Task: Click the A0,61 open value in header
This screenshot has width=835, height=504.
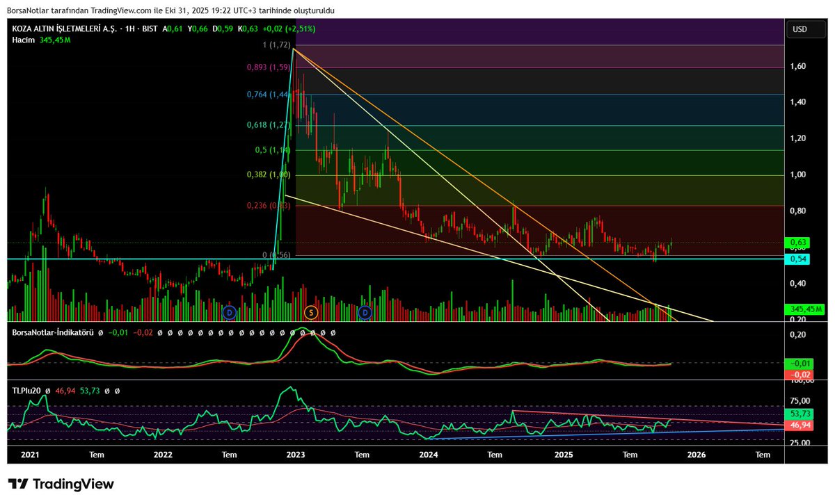Action: click(x=174, y=29)
